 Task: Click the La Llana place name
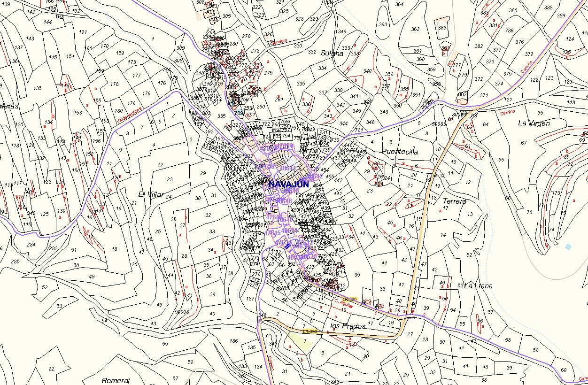coord(478,285)
